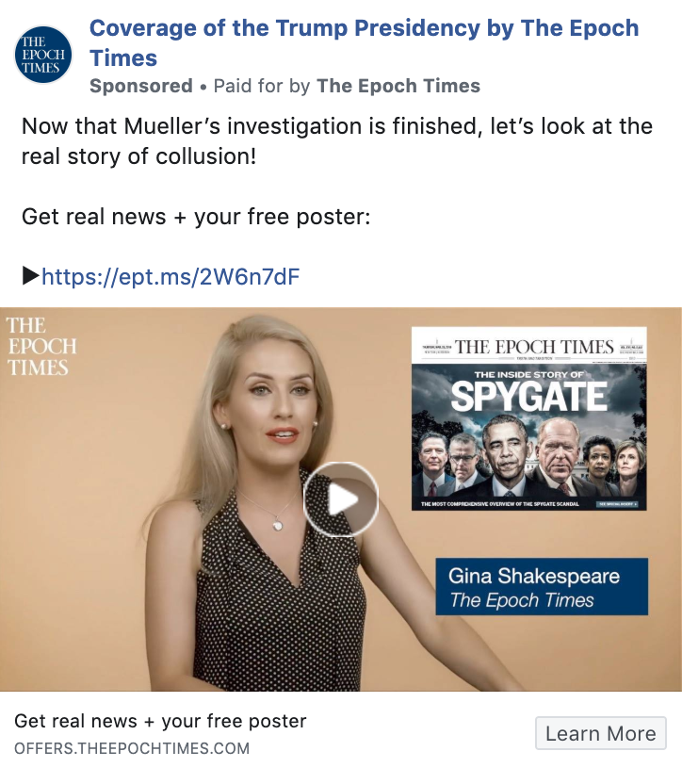
Task: Click The Epoch Times profile avatar
Action: pyautogui.click(x=45, y=55)
